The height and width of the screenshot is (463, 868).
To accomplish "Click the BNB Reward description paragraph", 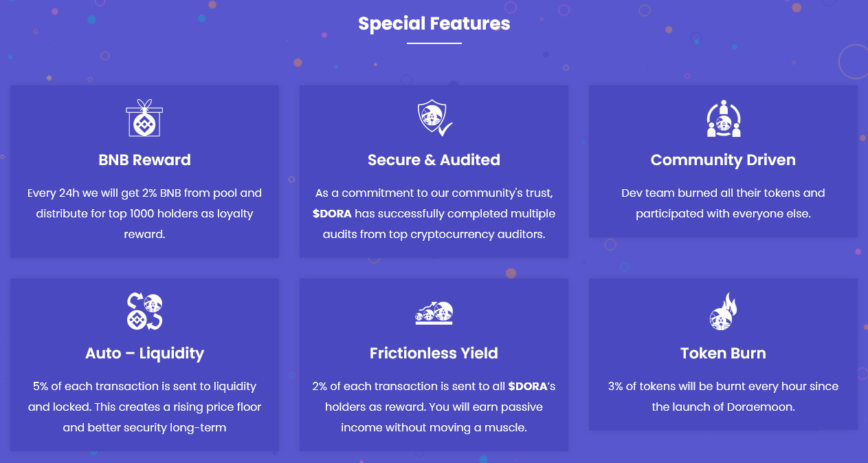I will pyautogui.click(x=144, y=214).
